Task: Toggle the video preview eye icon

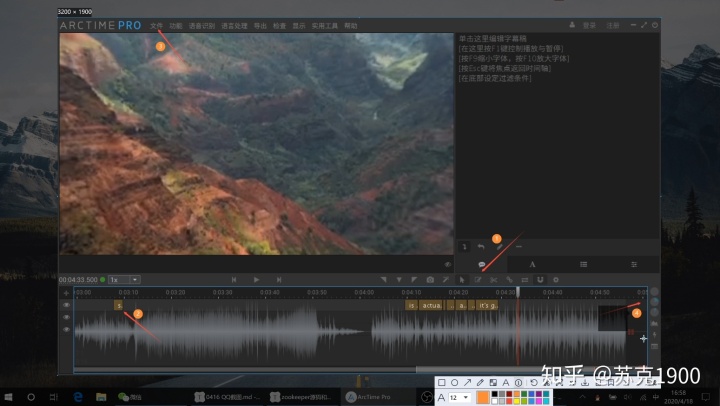Action: click(x=448, y=264)
